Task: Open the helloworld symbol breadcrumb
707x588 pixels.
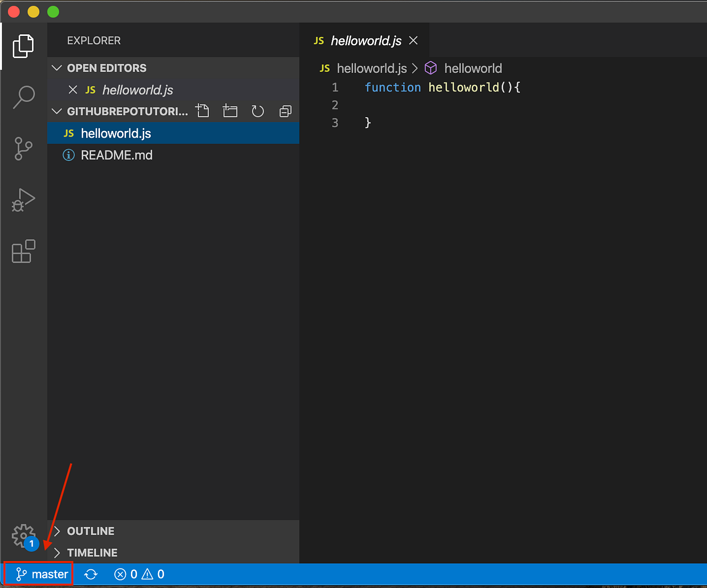Action: 472,67
